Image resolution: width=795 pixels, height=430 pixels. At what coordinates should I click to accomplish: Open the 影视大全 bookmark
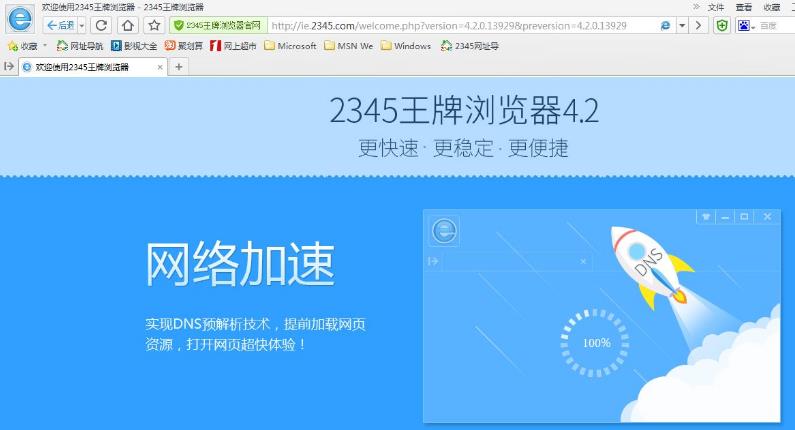134,46
